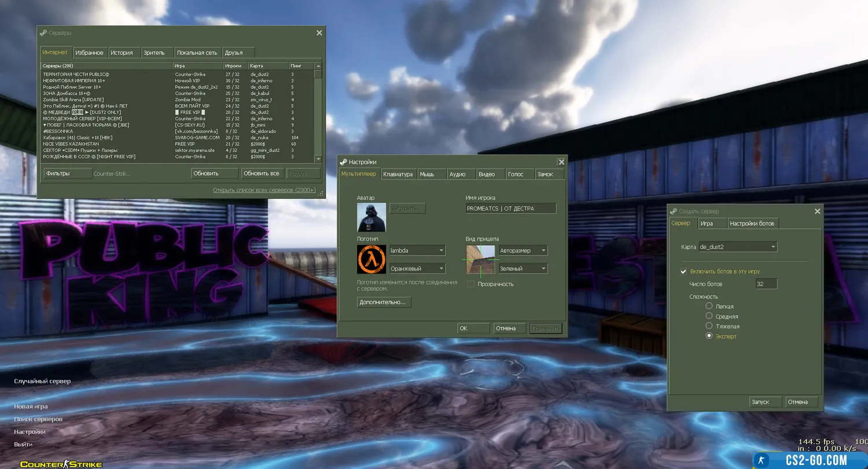The height and width of the screenshot is (469, 868).
Task: Click the orange lambda logo preview
Action: pos(372,259)
